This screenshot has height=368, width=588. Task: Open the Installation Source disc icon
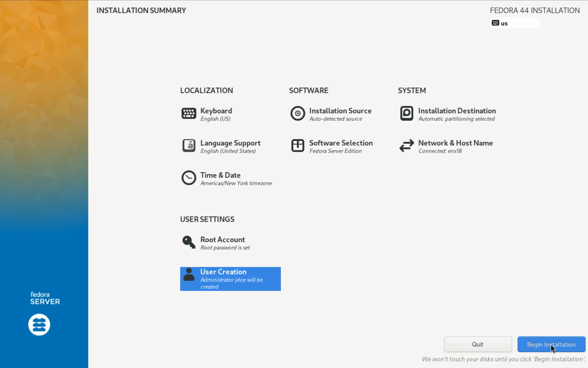coord(298,113)
